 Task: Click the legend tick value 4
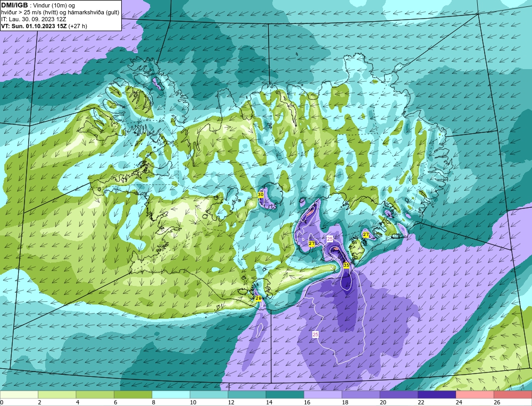click(x=78, y=402)
